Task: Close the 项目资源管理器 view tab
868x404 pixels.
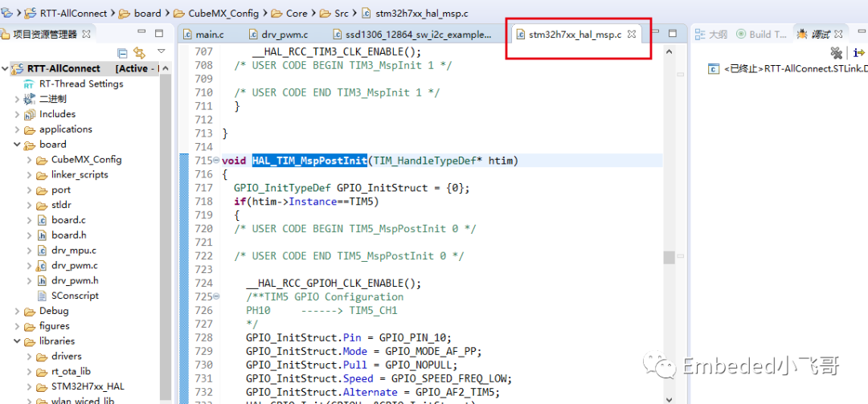Action: (x=86, y=34)
